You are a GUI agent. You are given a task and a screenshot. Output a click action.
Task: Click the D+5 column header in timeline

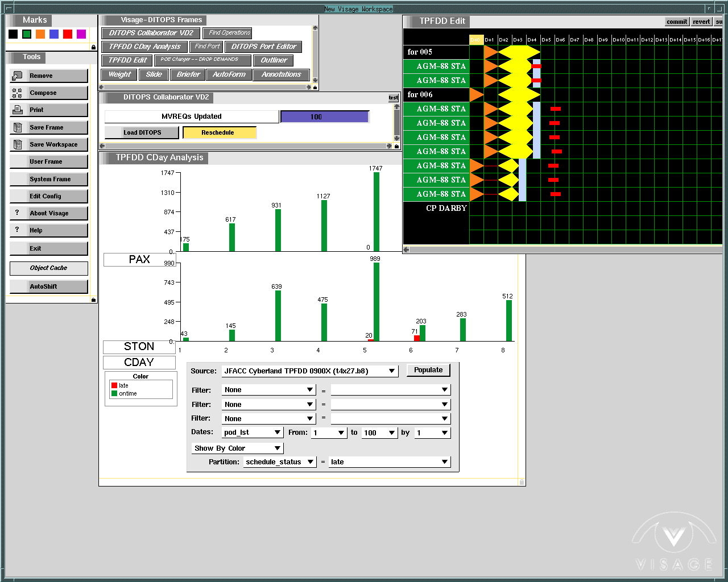[546, 40]
